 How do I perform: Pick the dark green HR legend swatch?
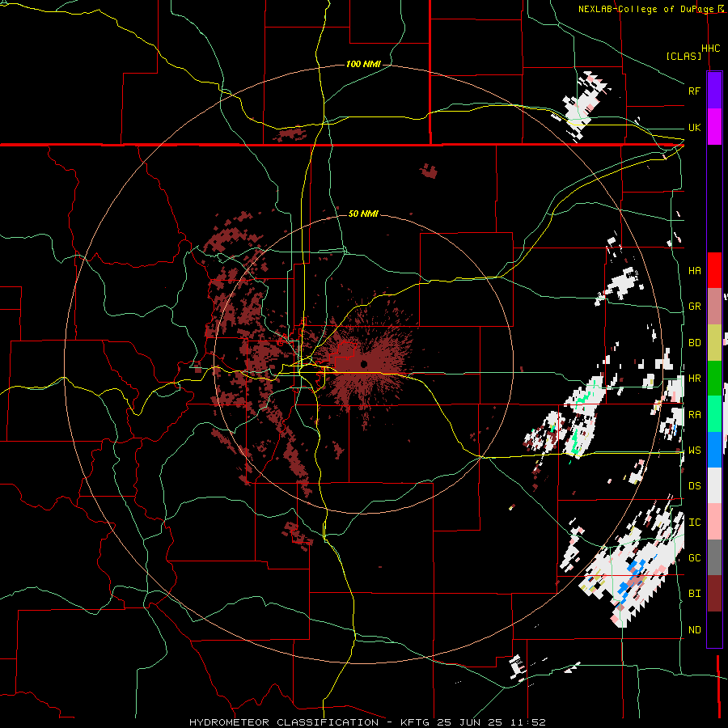tap(714, 379)
